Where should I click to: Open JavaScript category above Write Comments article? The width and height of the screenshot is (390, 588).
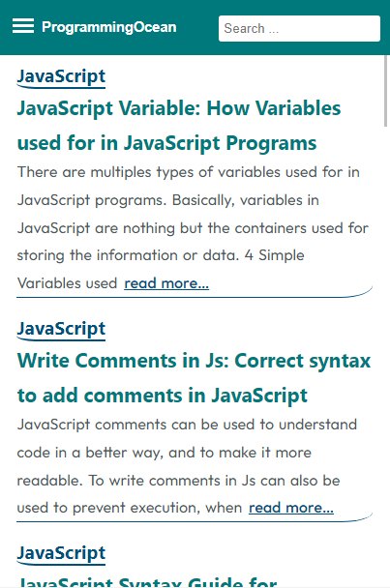coord(61,329)
